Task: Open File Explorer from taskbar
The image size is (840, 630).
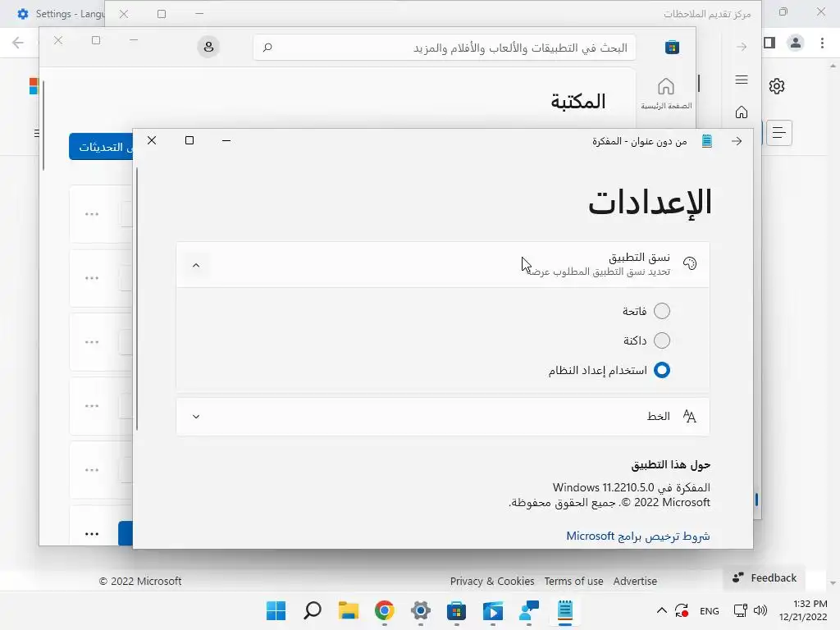Action: (x=348, y=610)
